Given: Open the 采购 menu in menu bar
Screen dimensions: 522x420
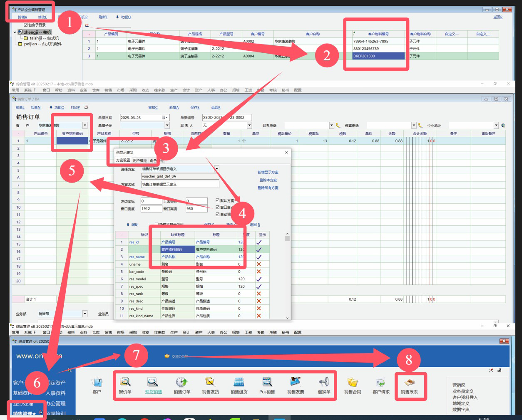Looking at the screenshot, I should pos(133,90).
